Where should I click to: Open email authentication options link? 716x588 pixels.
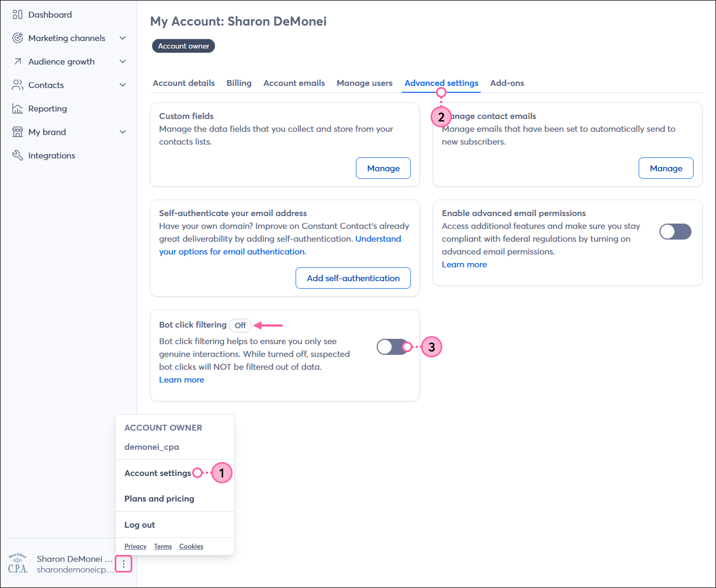[280, 245]
